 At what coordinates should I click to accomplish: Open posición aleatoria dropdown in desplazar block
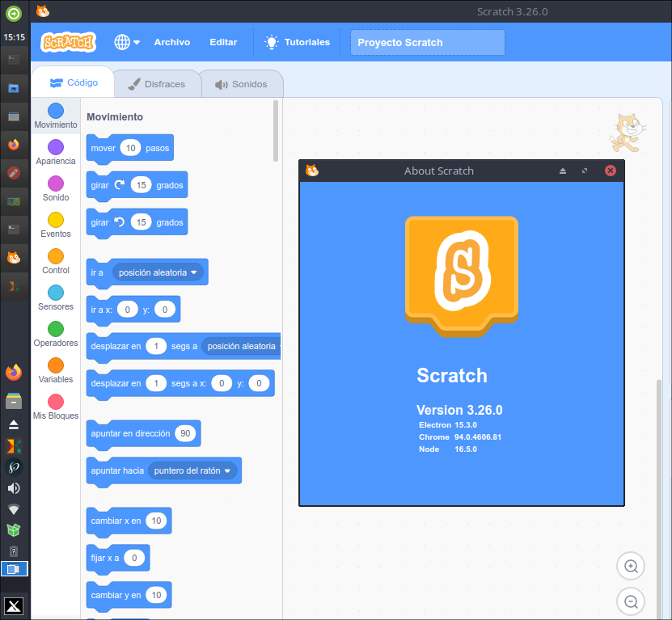coord(241,346)
